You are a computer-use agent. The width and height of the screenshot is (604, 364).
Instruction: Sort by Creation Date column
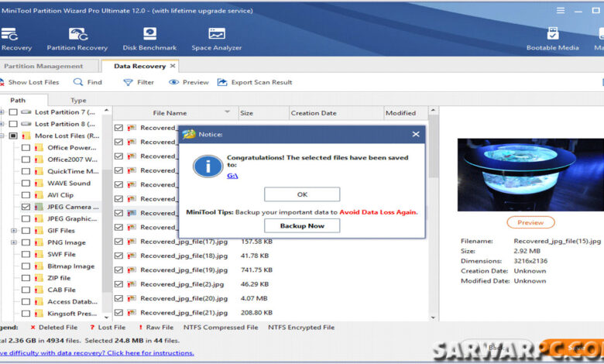click(336, 113)
